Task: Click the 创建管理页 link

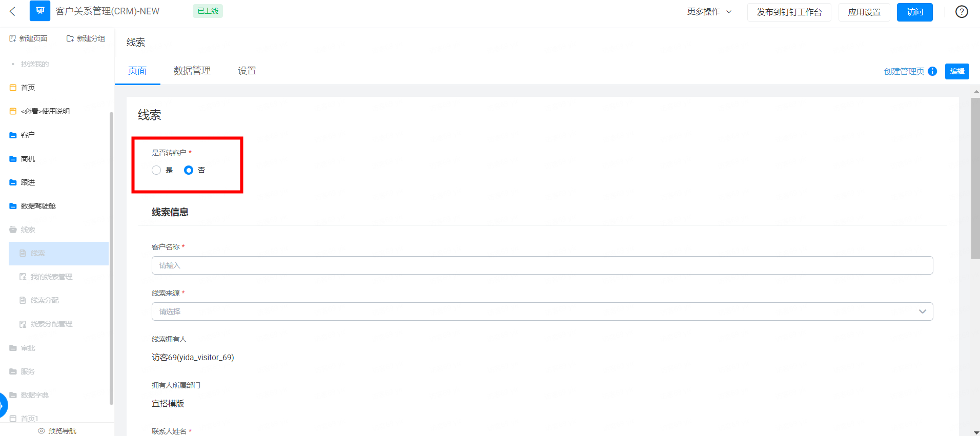Action: coord(904,71)
